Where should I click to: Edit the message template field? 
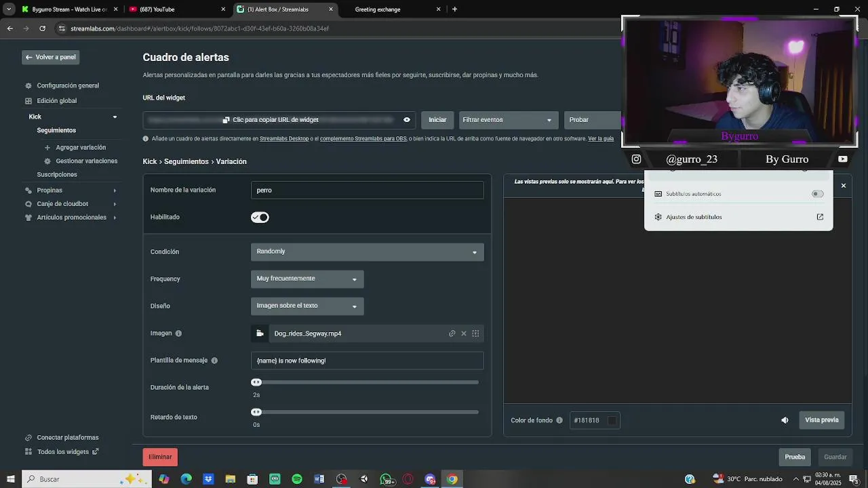368,361
